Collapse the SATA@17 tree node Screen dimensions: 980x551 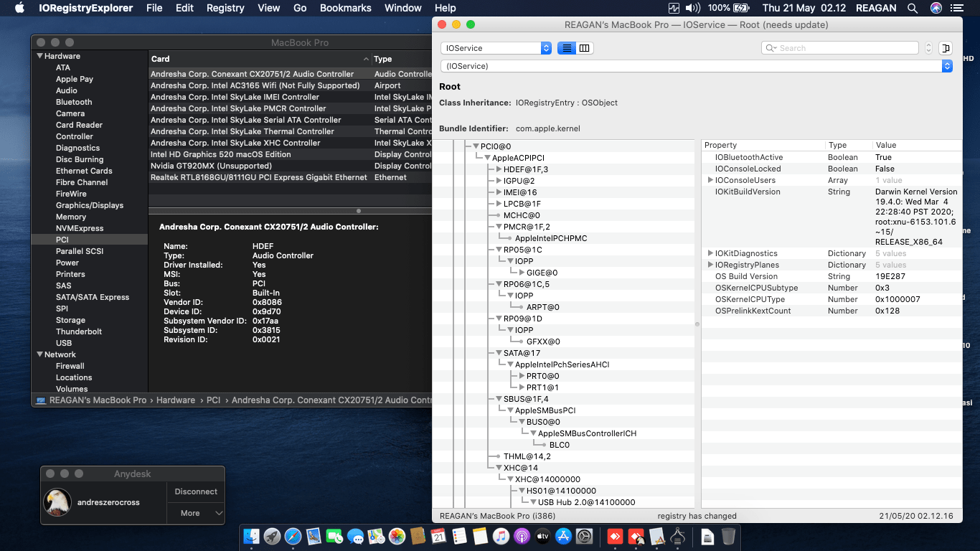point(499,353)
